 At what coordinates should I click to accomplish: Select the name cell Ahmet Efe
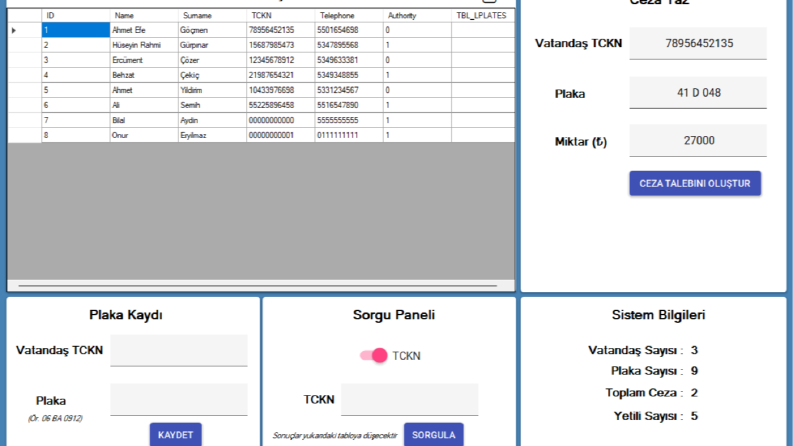pos(144,30)
